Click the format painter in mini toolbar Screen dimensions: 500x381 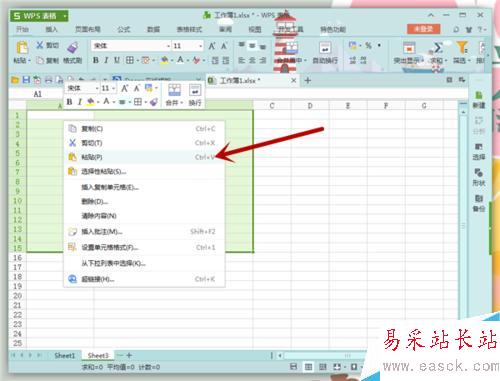[x=154, y=102]
